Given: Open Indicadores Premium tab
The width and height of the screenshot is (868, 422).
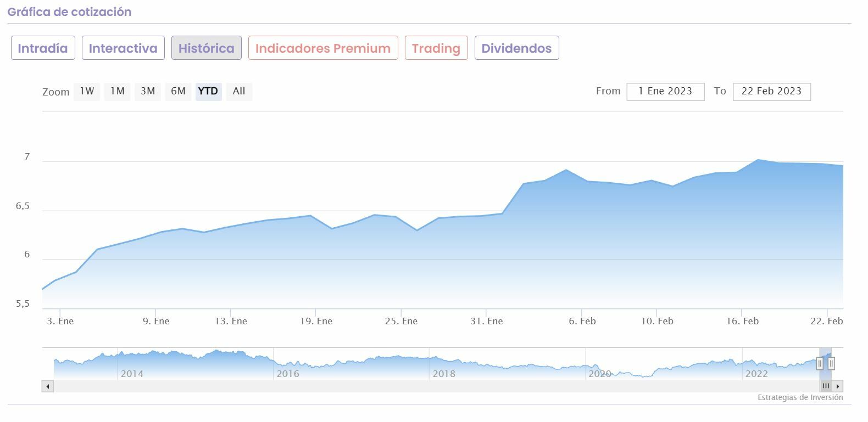Looking at the screenshot, I should (323, 48).
